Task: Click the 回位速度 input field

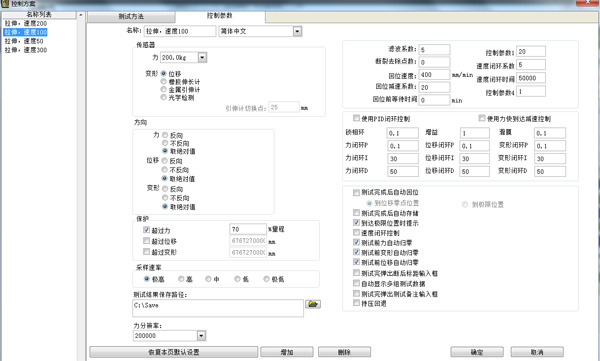Action: point(434,75)
